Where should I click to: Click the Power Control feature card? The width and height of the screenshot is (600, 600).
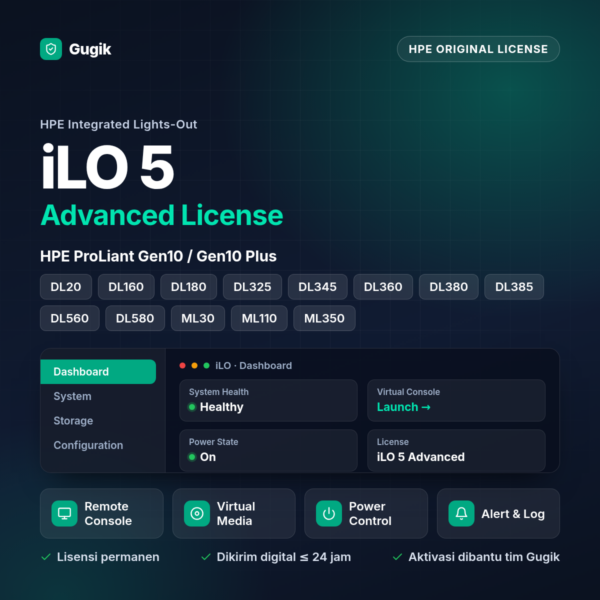click(366, 514)
